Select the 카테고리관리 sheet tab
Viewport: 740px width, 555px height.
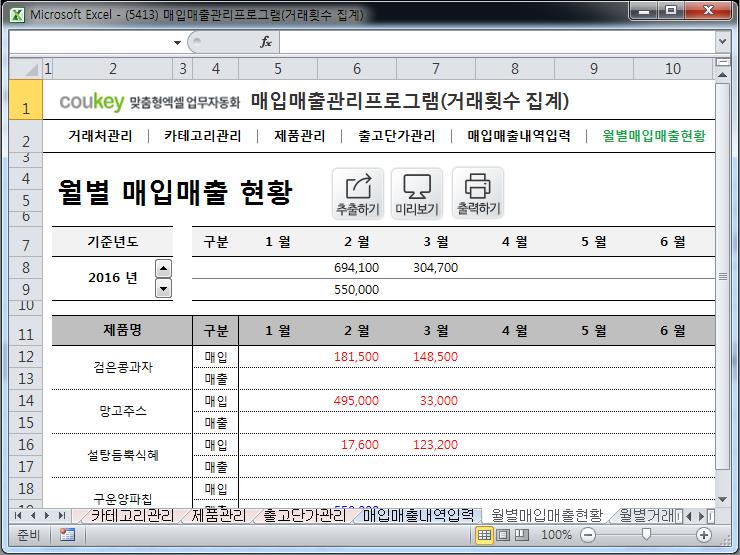tap(132, 515)
